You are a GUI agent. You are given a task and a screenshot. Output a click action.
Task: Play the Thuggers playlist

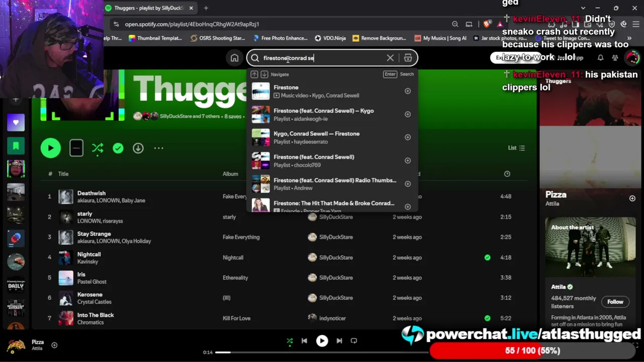tap(50, 148)
